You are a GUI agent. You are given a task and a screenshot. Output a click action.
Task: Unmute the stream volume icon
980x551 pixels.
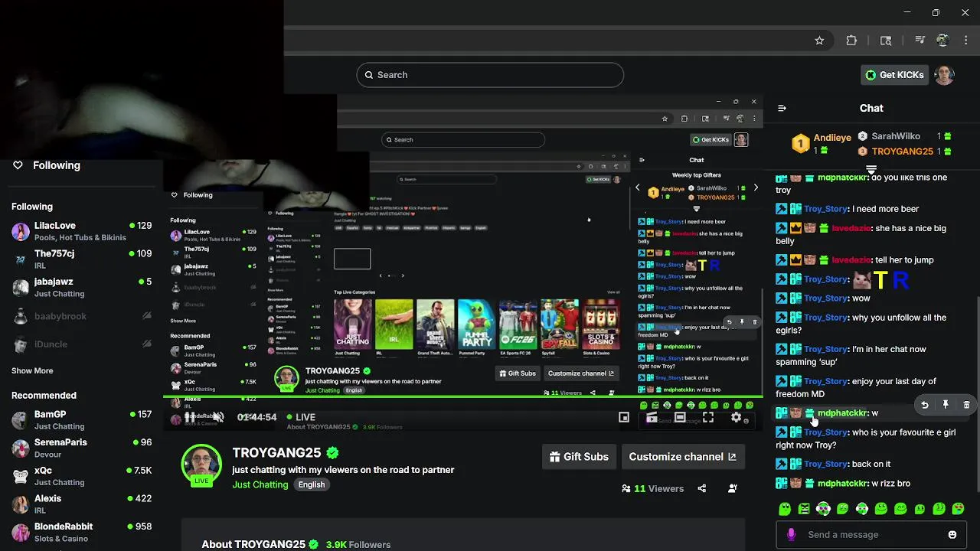click(218, 417)
